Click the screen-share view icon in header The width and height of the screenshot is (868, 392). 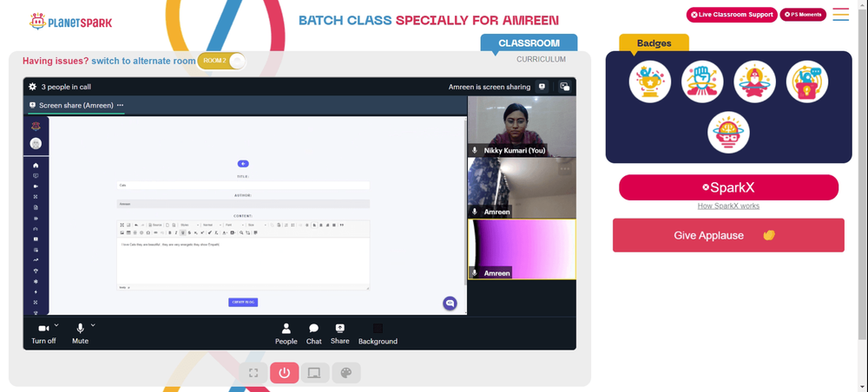pos(542,87)
